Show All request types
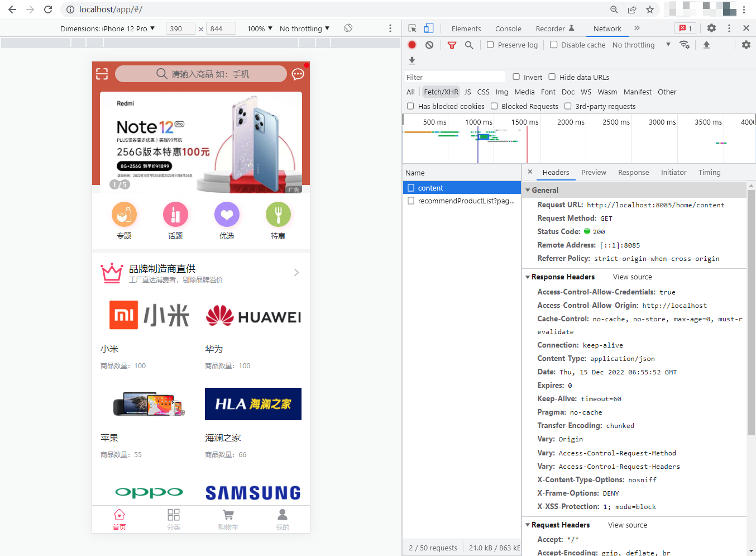The height and width of the screenshot is (556, 756). coord(410,92)
